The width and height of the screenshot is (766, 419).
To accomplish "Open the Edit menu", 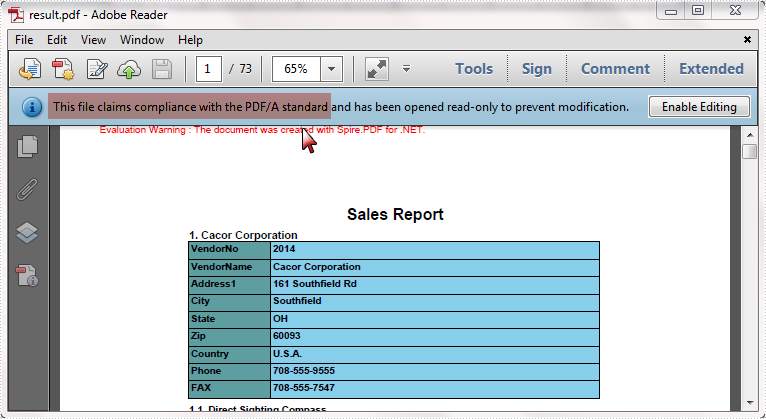I will click(57, 40).
